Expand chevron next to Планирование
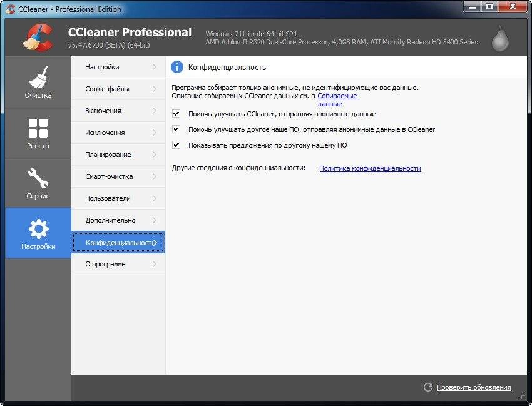 (x=155, y=155)
